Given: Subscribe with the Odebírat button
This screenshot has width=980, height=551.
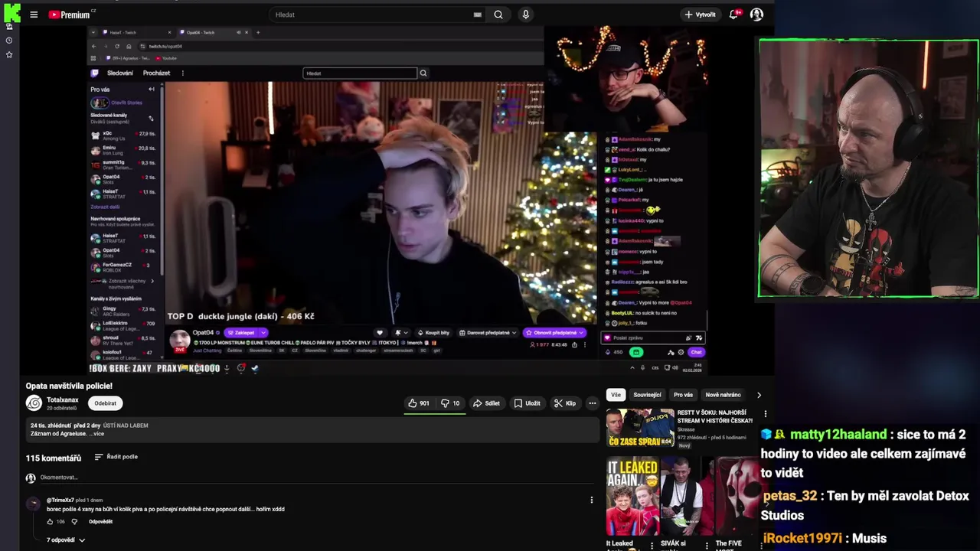Looking at the screenshot, I should (106, 403).
